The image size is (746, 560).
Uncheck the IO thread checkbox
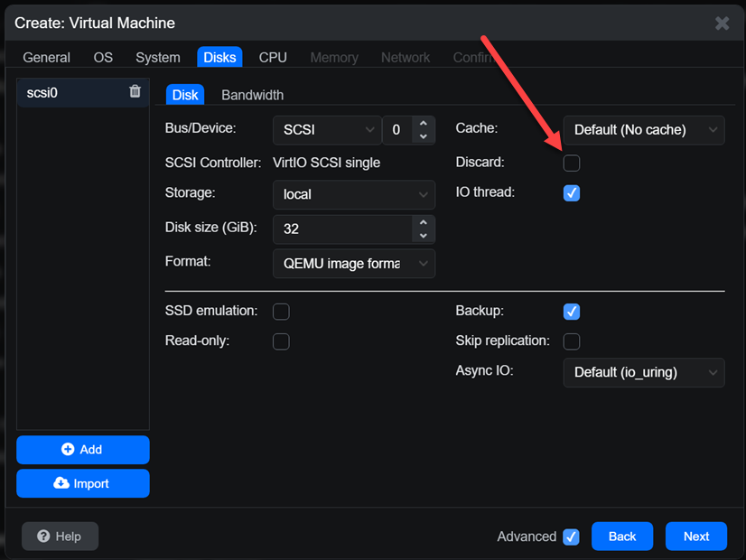click(572, 193)
